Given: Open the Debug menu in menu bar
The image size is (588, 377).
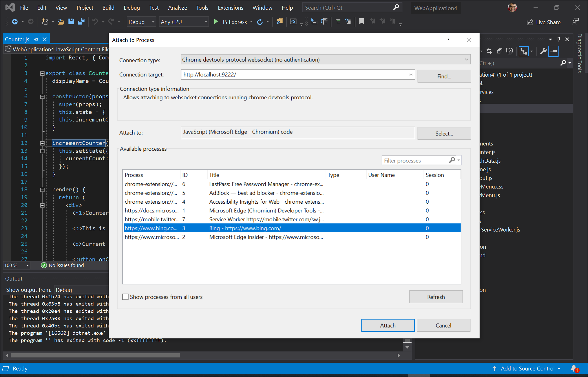Looking at the screenshot, I should pyautogui.click(x=131, y=7).
